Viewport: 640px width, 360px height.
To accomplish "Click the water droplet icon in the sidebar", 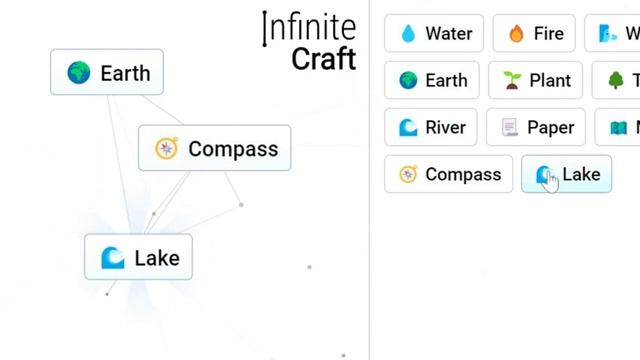I will tap(408, 33).
